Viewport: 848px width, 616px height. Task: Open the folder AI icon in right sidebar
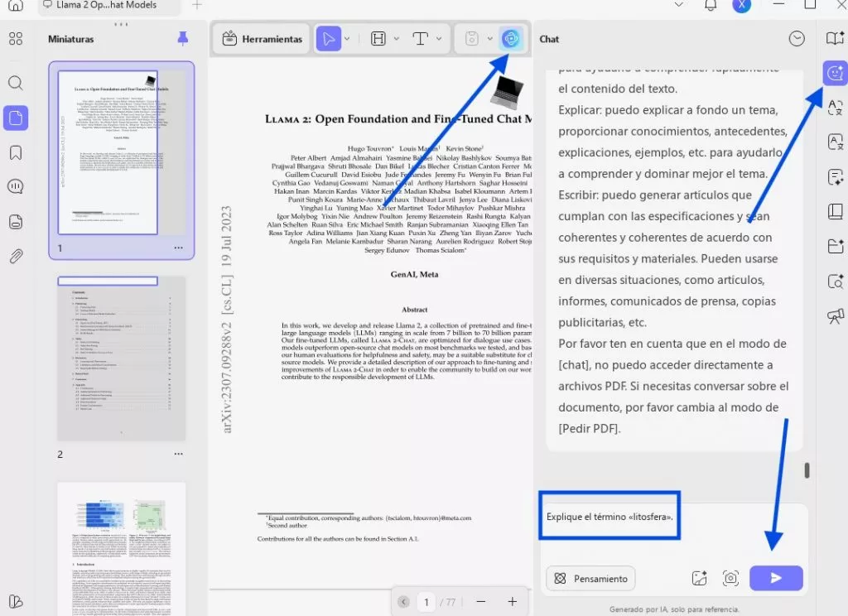click(x=835, y=246)
